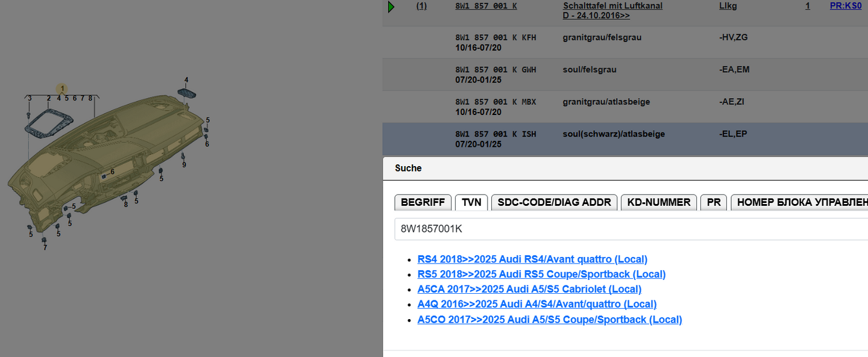Open the KD-NUMMER tab
868x357 pixels.
click(x=659, y=202)
